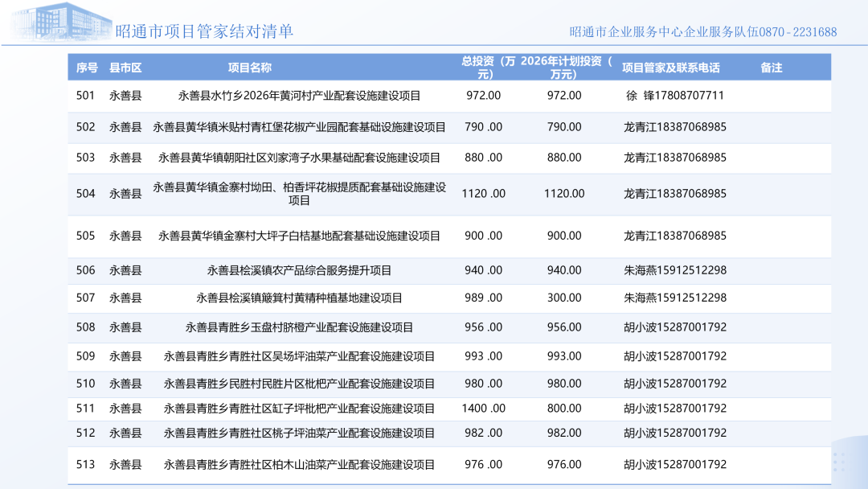Click 胡小波 contact in row 513
Viewport: 868px width, 489px height.
point(675,464)
